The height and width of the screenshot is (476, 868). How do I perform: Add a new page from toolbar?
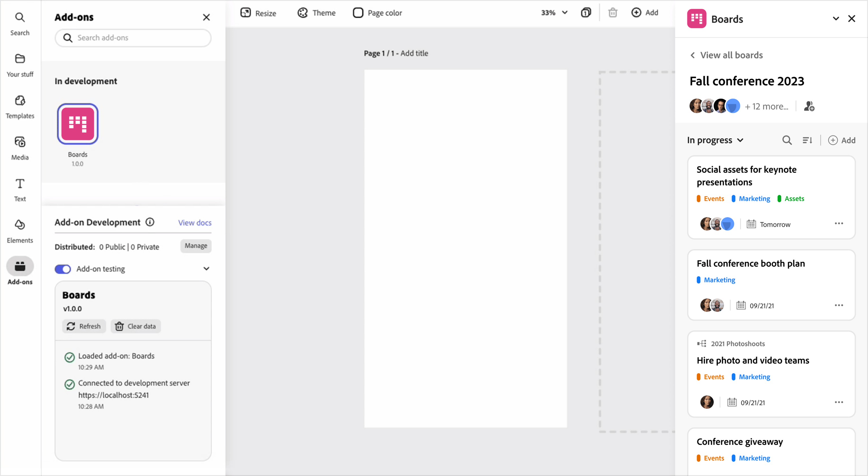tap(644, 13)
